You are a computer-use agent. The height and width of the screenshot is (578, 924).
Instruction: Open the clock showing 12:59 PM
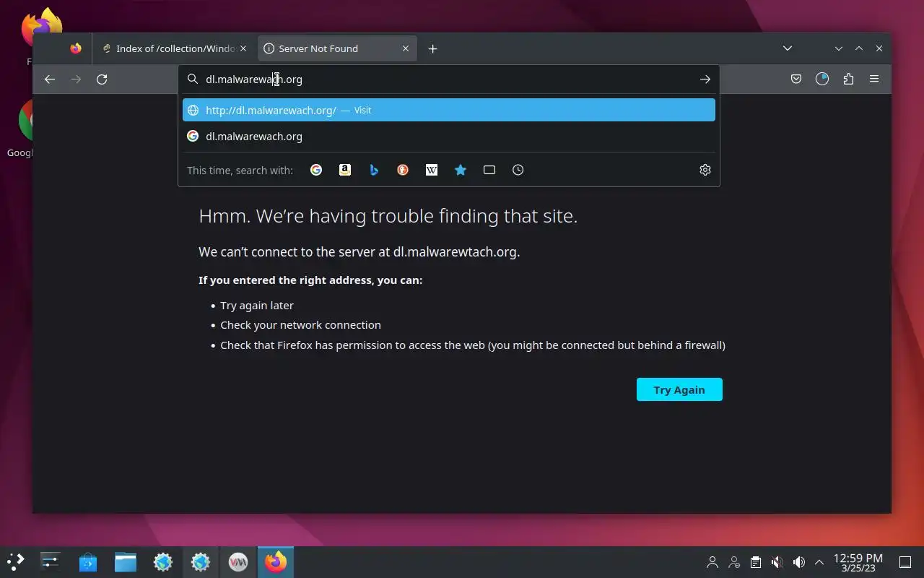point(858,562)
